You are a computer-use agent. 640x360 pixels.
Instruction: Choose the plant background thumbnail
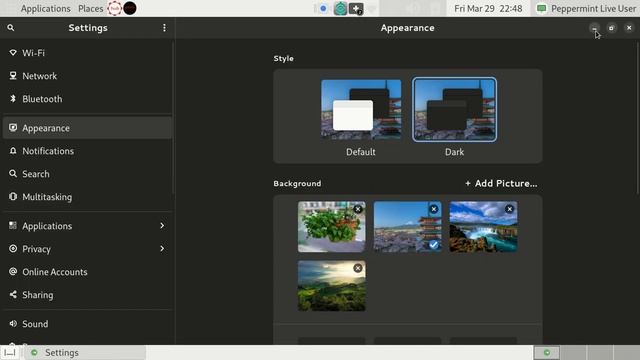click(x=331, y=227)
